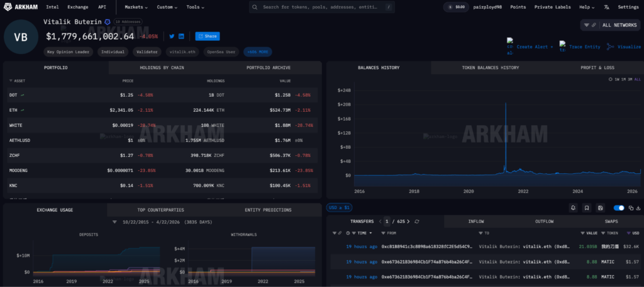This screenshot has height=287, width=644.
Task: Open the LinkedIn profile icon
Action: pyautogui.click(x=182, y=36)
